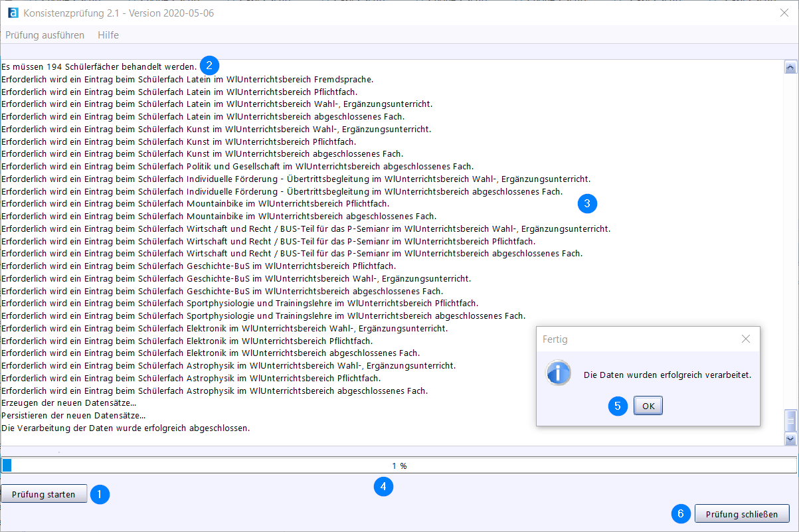Click the scroll down arrow of log
Screen dimensions: 799x532
click(790, 439)
